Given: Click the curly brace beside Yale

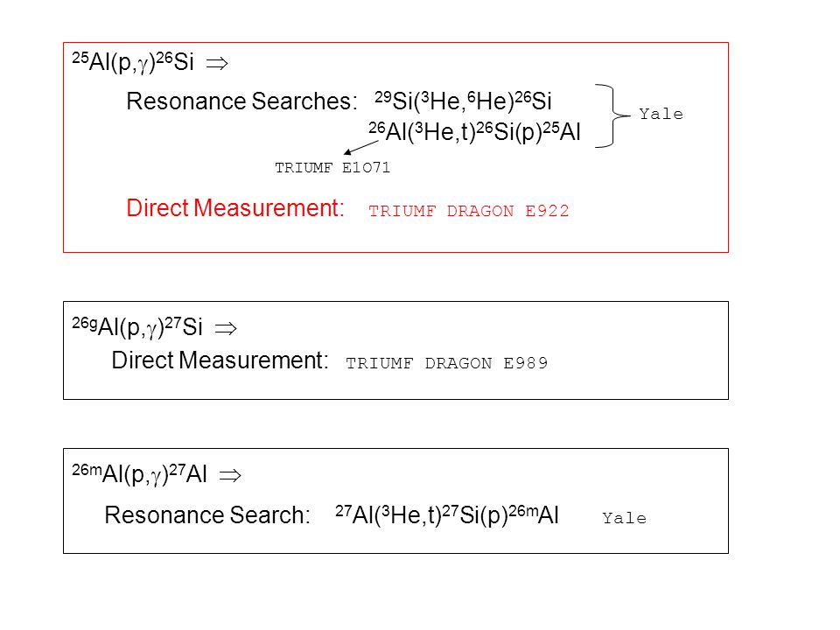Looking at the screenshot, I should click(x=612, y=115).
